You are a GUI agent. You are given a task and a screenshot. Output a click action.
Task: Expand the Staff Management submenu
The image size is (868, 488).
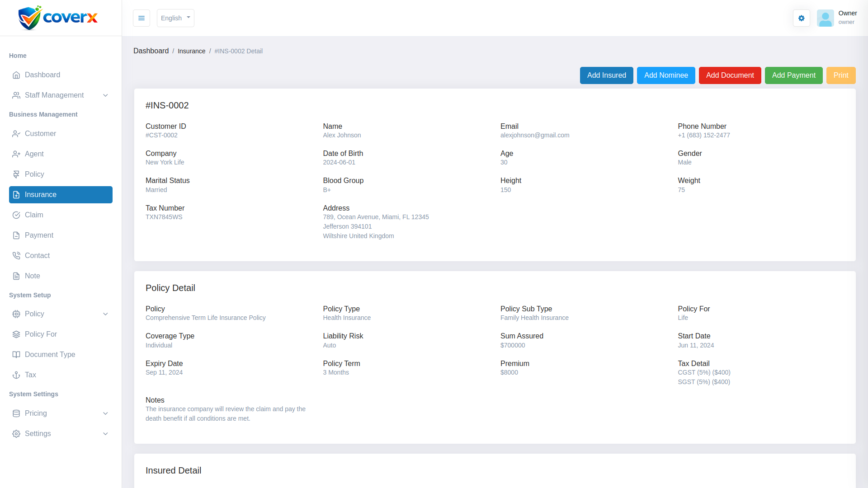coord(105,95)
